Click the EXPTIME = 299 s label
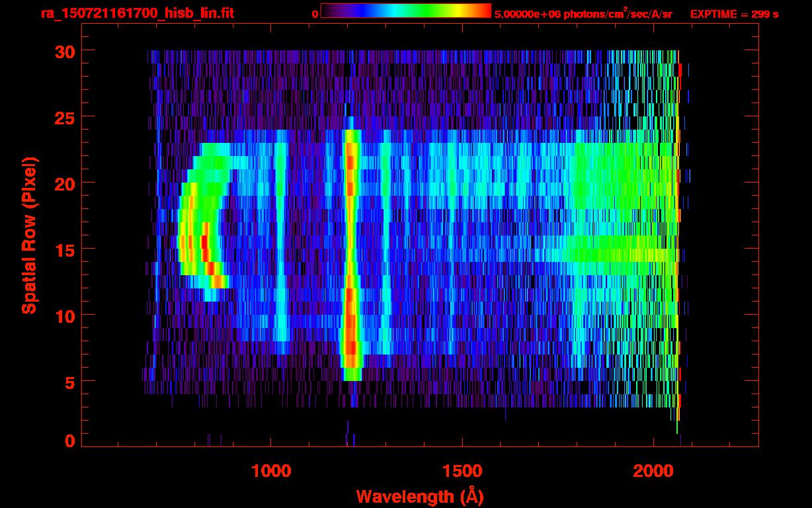 [734, 14]
